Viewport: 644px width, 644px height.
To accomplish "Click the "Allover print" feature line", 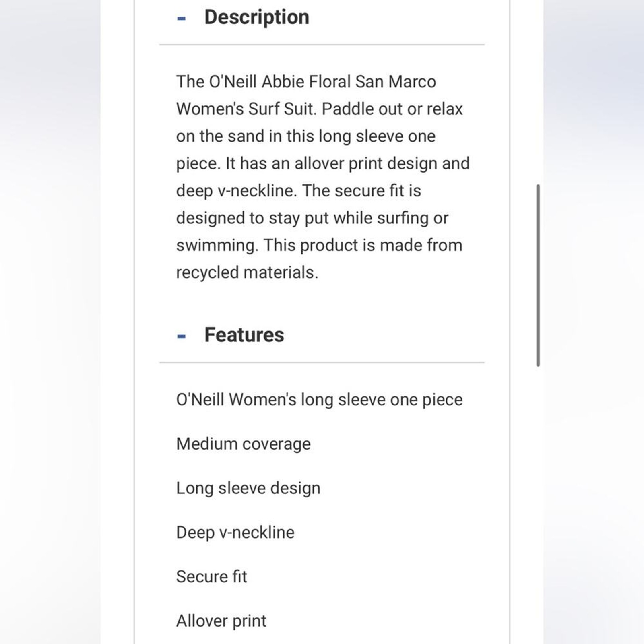I will tap(221, 621).
